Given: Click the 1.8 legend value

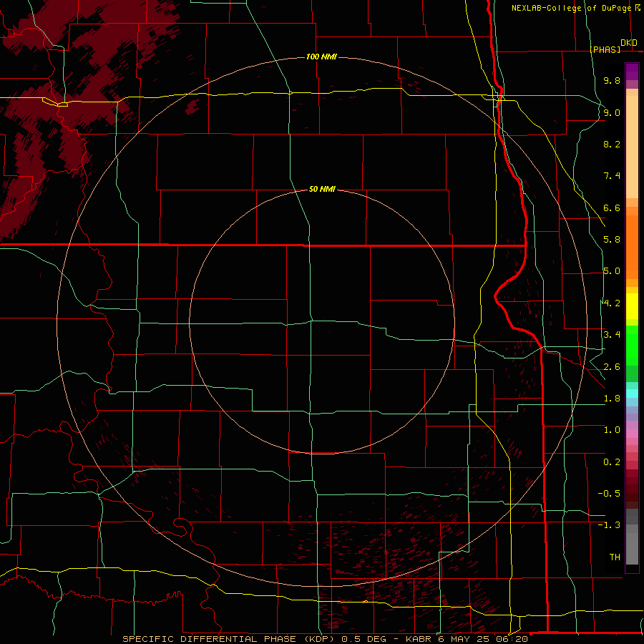Looking at the screenshot, I should [612, 399].
